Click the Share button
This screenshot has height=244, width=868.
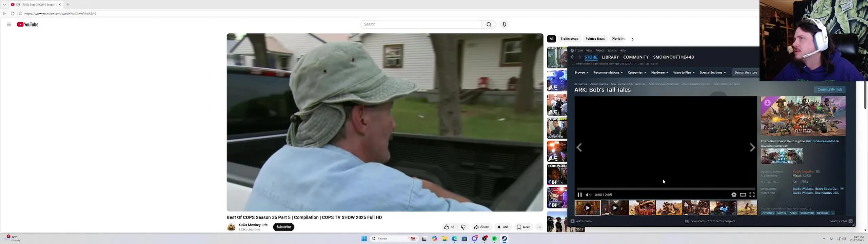481,227
